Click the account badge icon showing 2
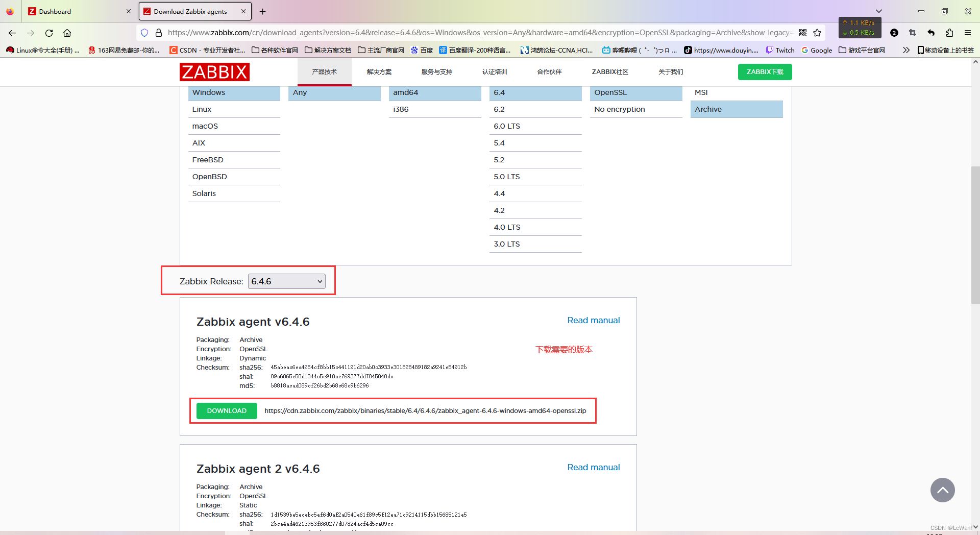 click(894, 33)
